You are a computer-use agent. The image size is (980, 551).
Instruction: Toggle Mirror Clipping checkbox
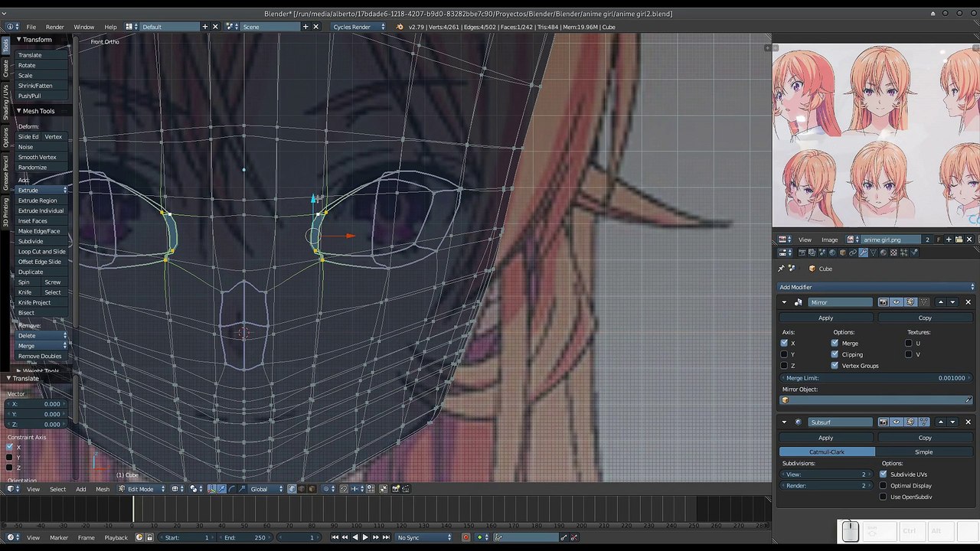point(835,354)
